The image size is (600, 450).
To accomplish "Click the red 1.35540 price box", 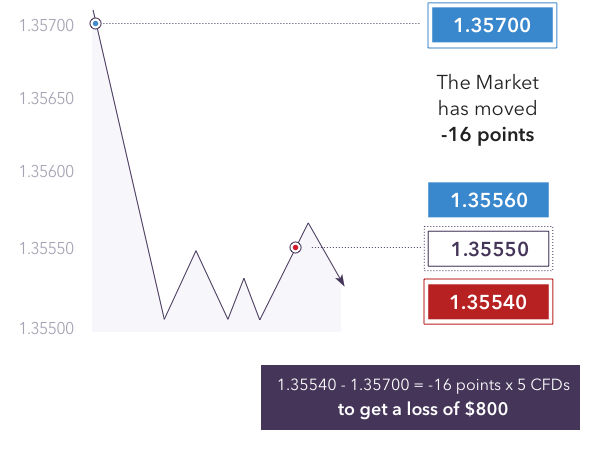I will click(488, 302).
